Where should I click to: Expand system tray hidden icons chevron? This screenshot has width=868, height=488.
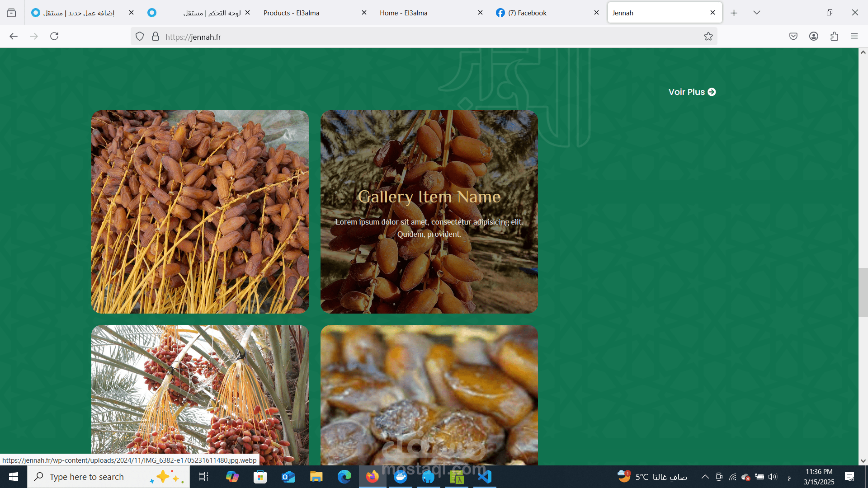pyautogui.click(x=705, y=477)
